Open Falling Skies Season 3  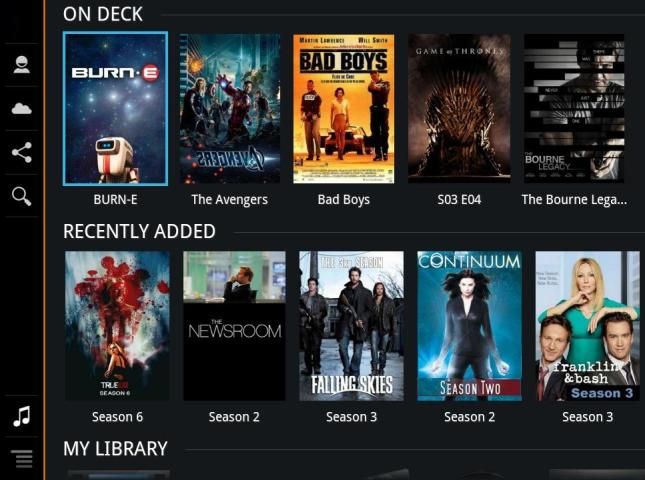coord(351,326)
